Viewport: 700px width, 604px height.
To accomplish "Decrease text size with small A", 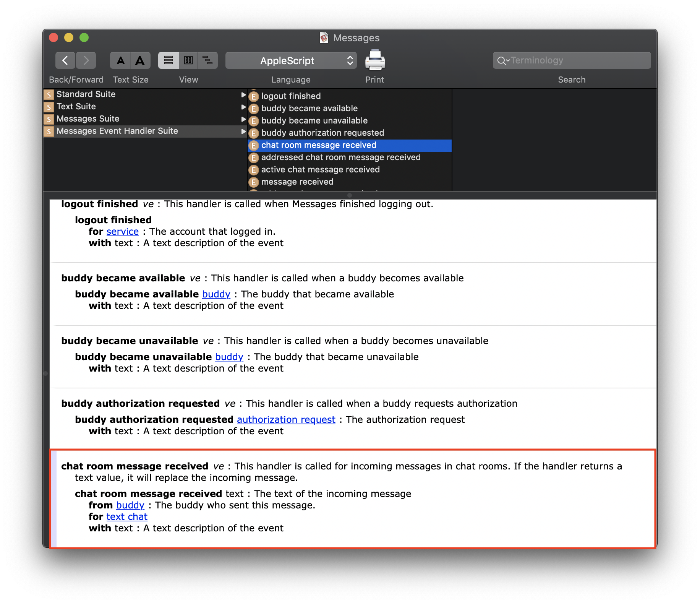I will pos(120,60).
